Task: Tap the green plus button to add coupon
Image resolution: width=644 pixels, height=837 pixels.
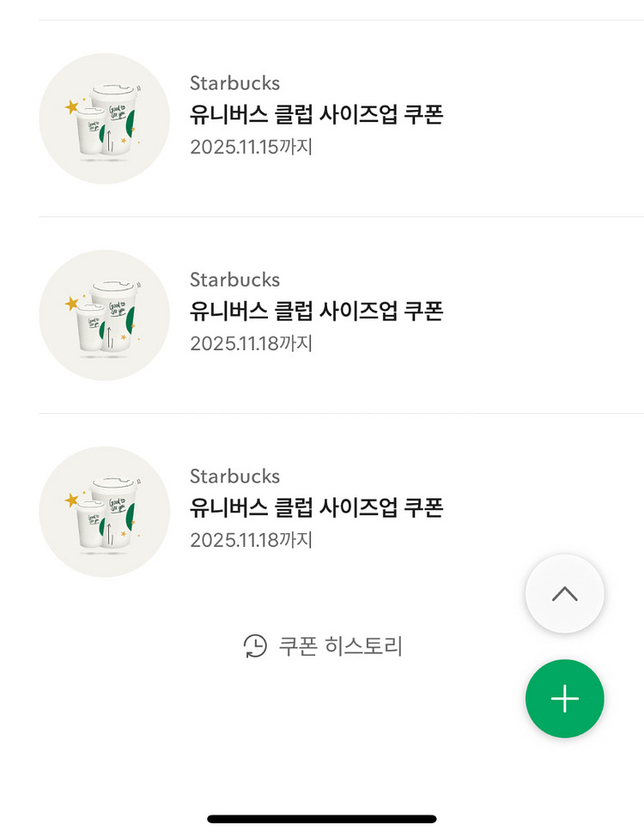Action: click(564, 699)
